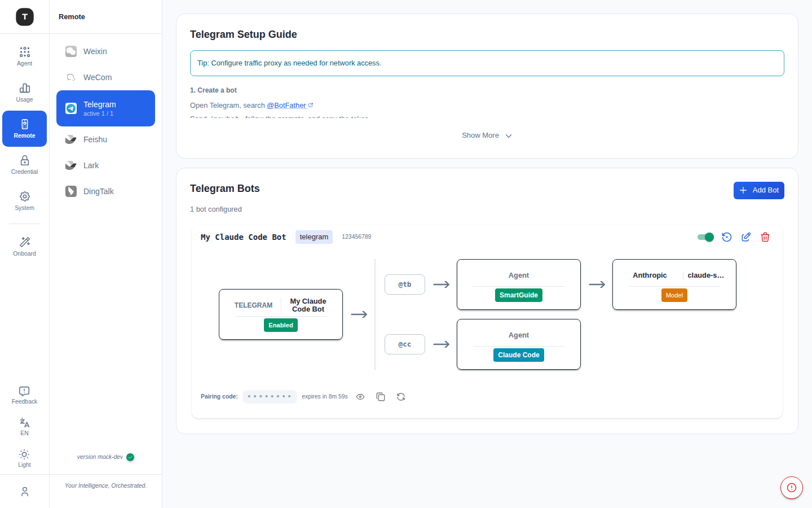Screen dimensions: 812x508
Task: Change the language from EN
Action: click(25, 427)
